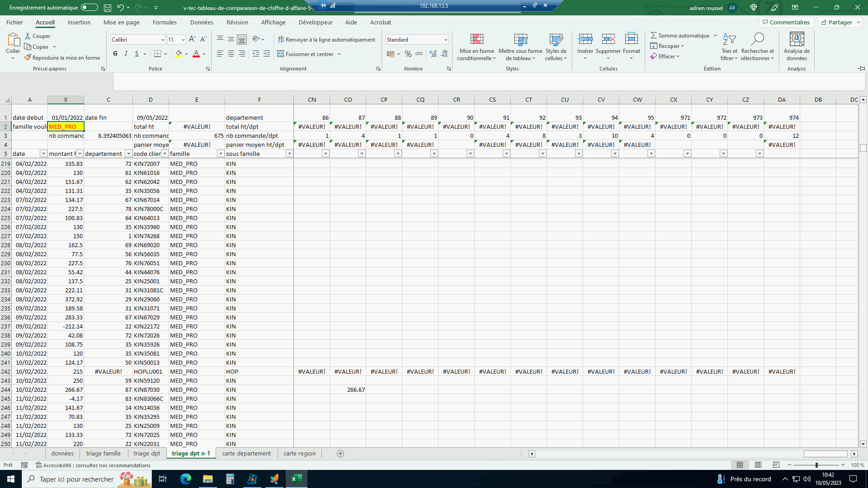Open the Insertion ribbon tab
Screen dimensions: 868x488
coord(79,22)
